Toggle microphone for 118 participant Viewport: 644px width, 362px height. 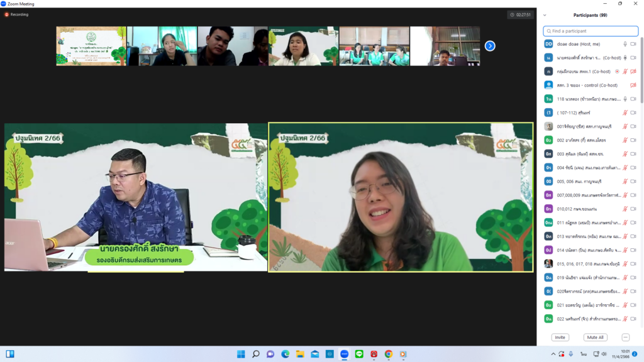pos(625,99)
